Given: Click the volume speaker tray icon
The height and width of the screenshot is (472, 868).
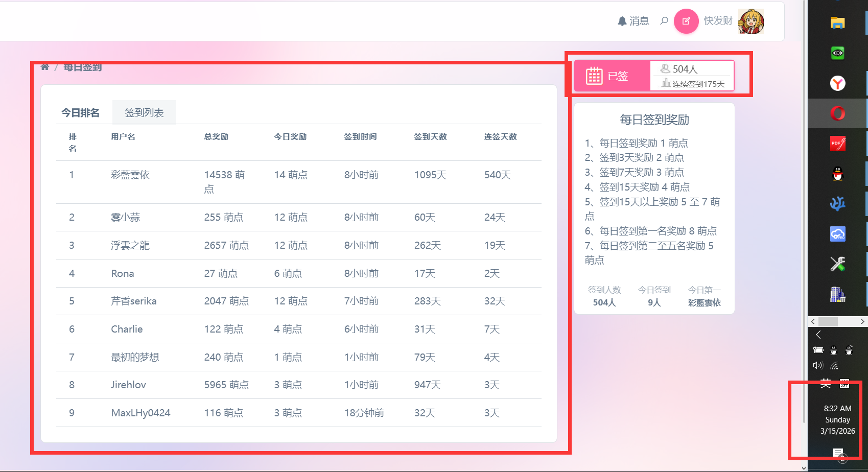Looking at the screenshot, I should pos(818,365).
